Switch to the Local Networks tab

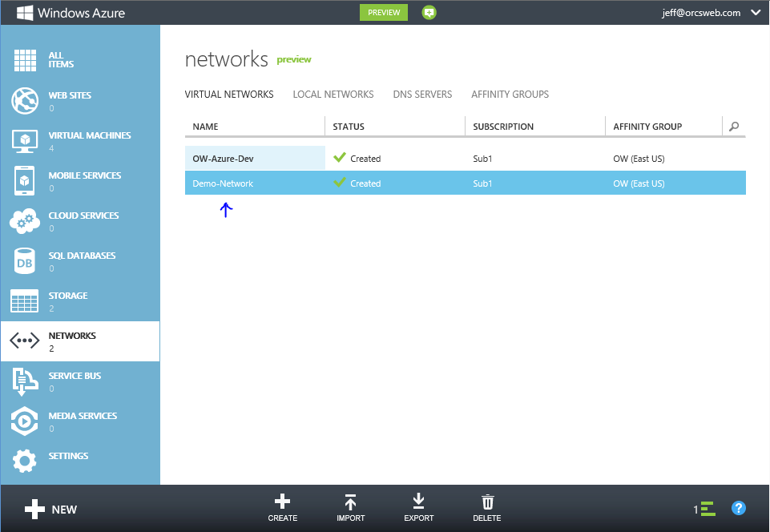(x=333, y=95)
